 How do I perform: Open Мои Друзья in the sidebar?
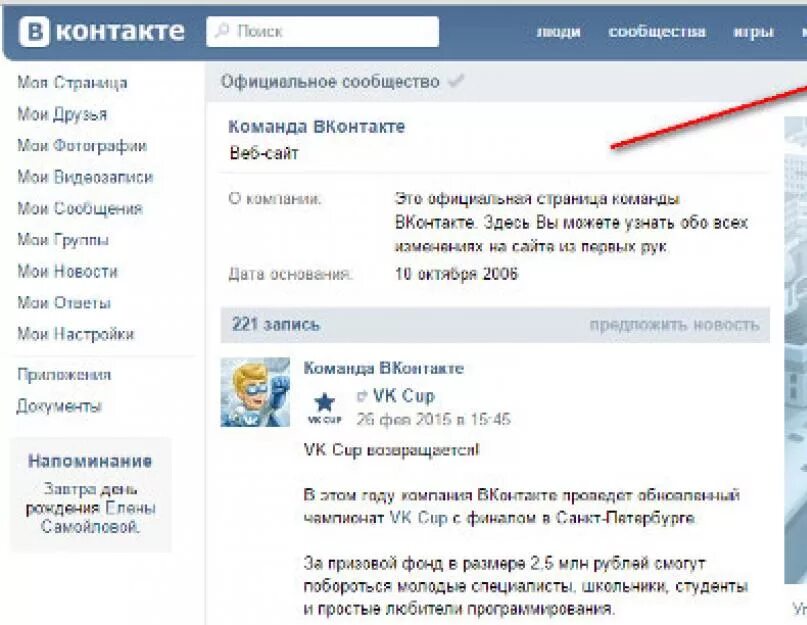(x=62, y=114)
